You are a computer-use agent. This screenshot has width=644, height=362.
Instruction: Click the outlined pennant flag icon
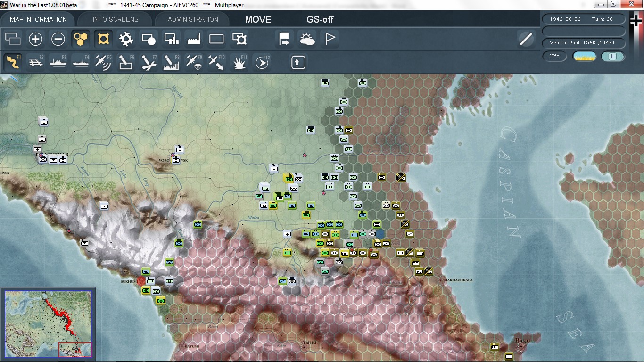(x=330, y=39)
